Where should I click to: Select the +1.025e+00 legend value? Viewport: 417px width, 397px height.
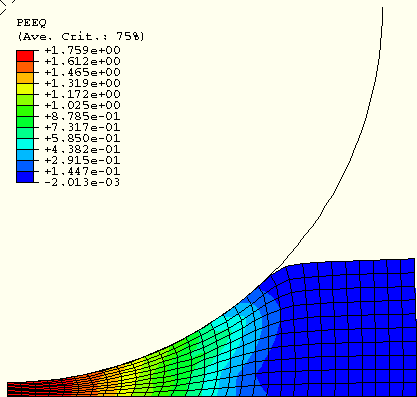click(82, 105)
